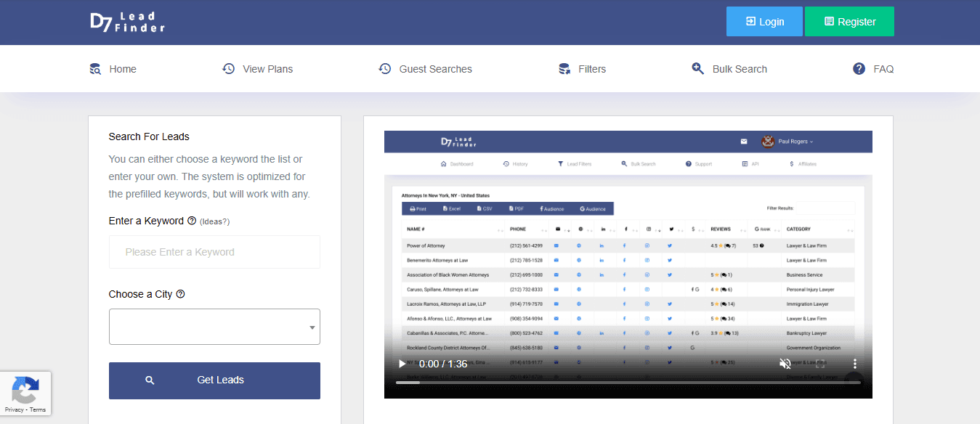
Task: Open the reCAPTCHA Terms link
Action: click(x=38, y=410)
